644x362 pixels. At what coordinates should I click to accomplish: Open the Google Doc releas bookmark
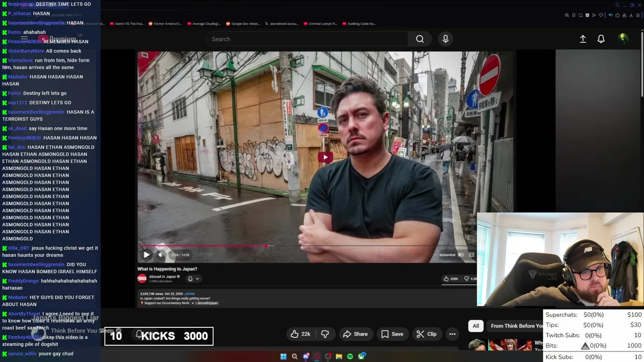(x=243, y=24)
